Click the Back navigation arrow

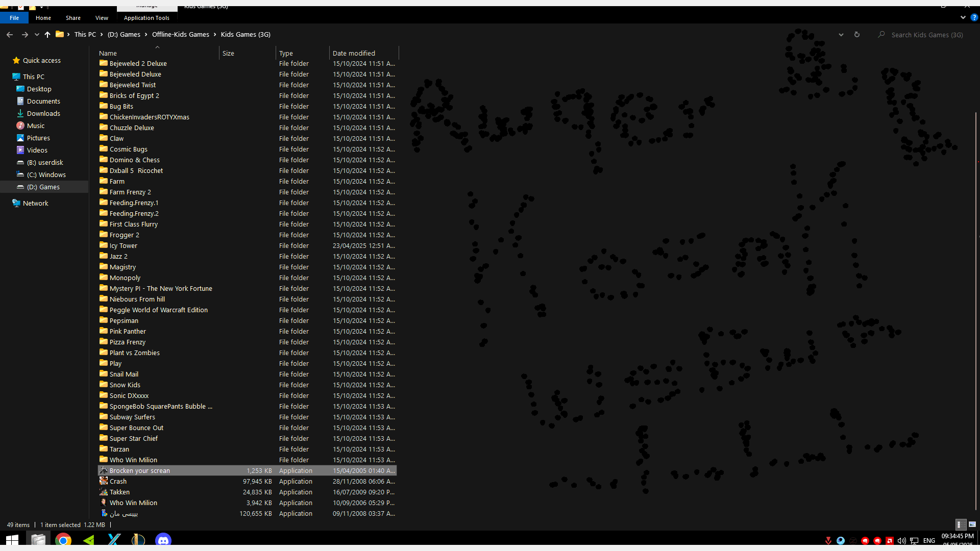[10, 35]
